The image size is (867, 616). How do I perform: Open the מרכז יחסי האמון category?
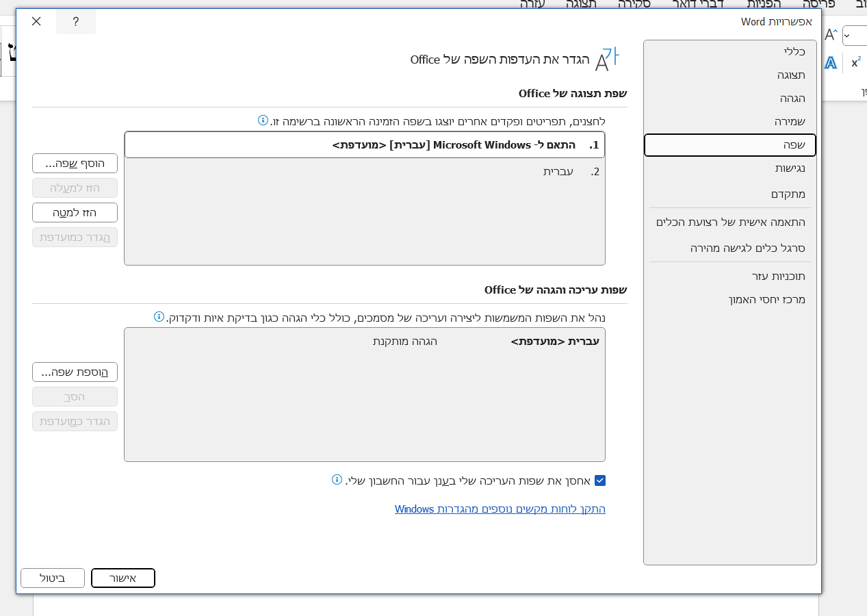[730, 299]
